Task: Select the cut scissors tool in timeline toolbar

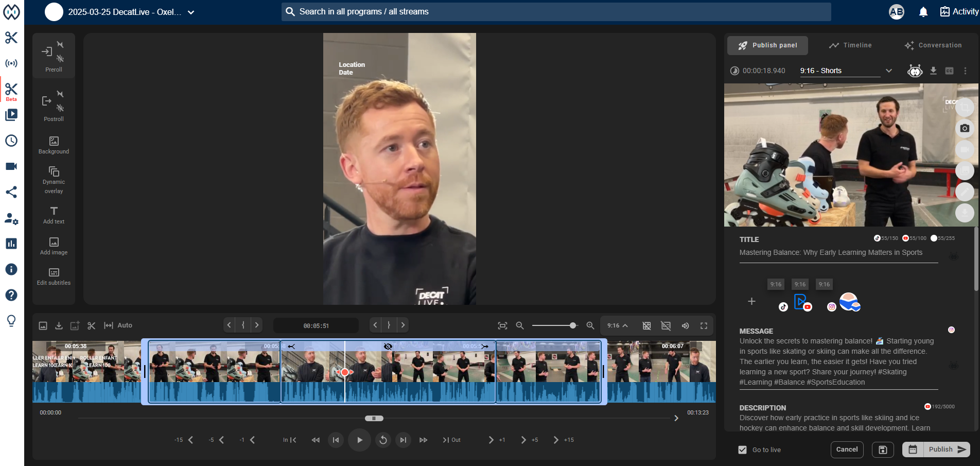Action: (91, 325)
